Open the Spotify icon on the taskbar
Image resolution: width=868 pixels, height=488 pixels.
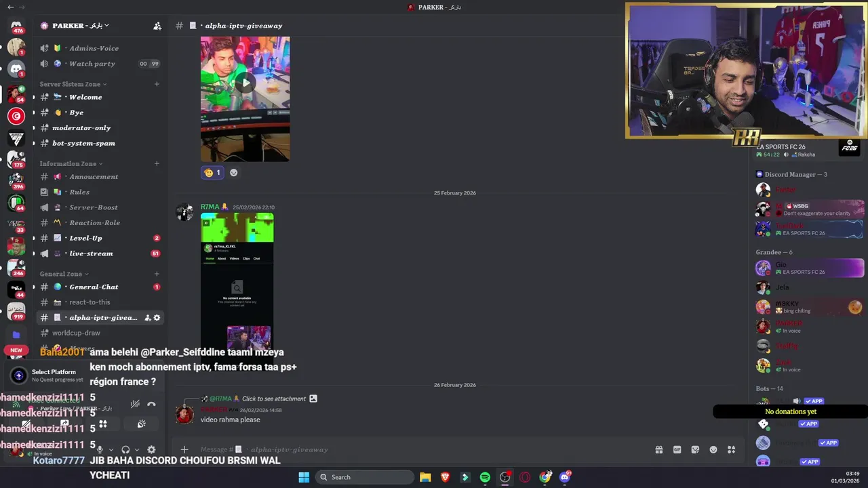point(485,477)
